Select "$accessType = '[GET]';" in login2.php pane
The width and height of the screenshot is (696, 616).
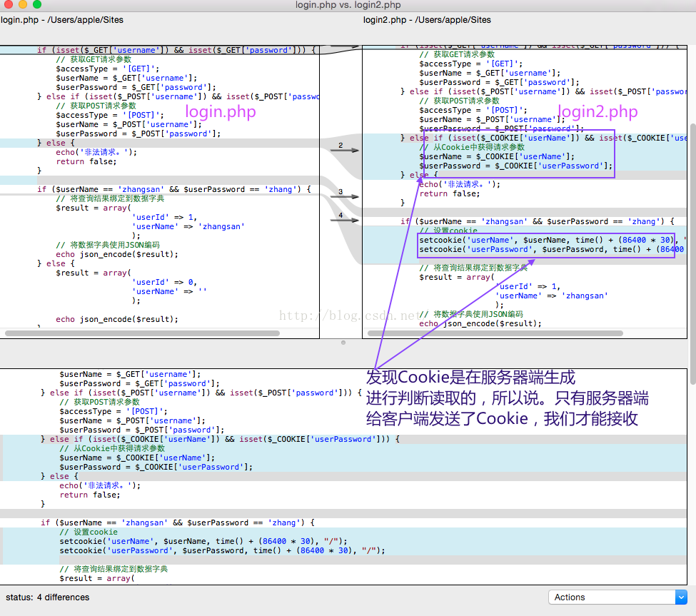pyautogui.click(x=471, y=64)
